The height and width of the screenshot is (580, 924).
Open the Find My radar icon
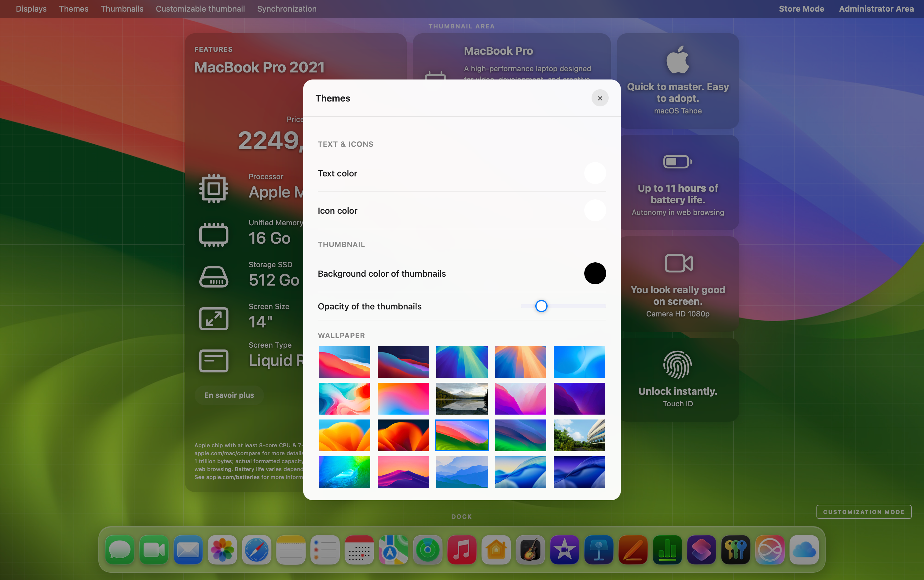click(428, 550)
